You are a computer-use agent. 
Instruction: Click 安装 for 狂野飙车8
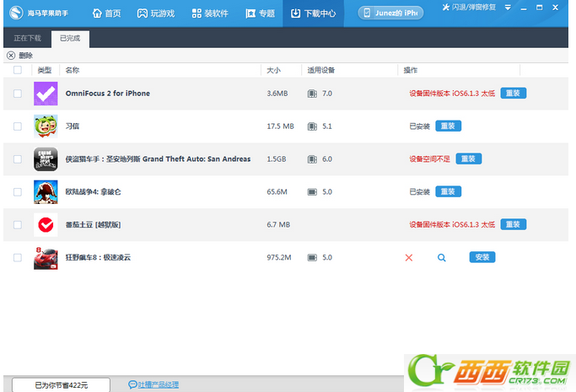482,257
